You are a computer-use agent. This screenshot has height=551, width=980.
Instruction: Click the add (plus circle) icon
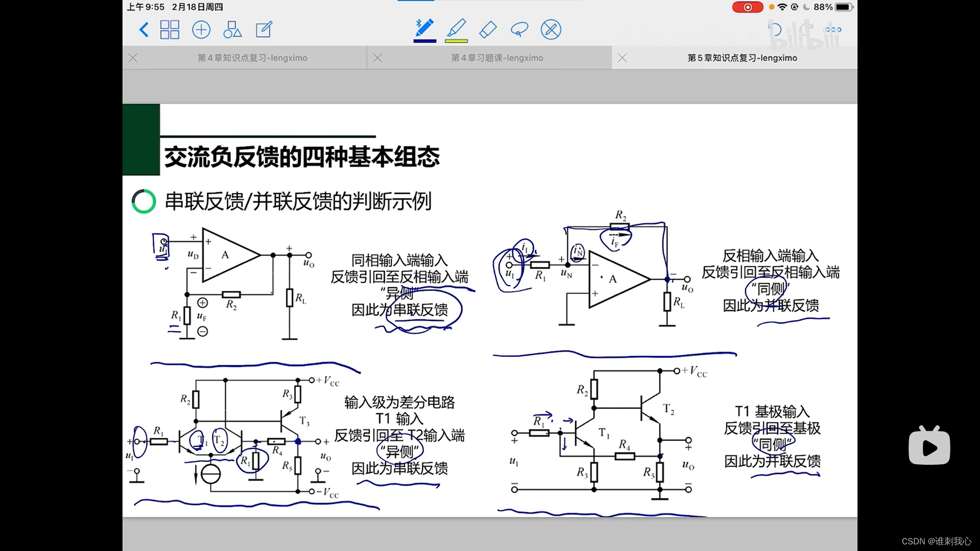tap(201, 30)
